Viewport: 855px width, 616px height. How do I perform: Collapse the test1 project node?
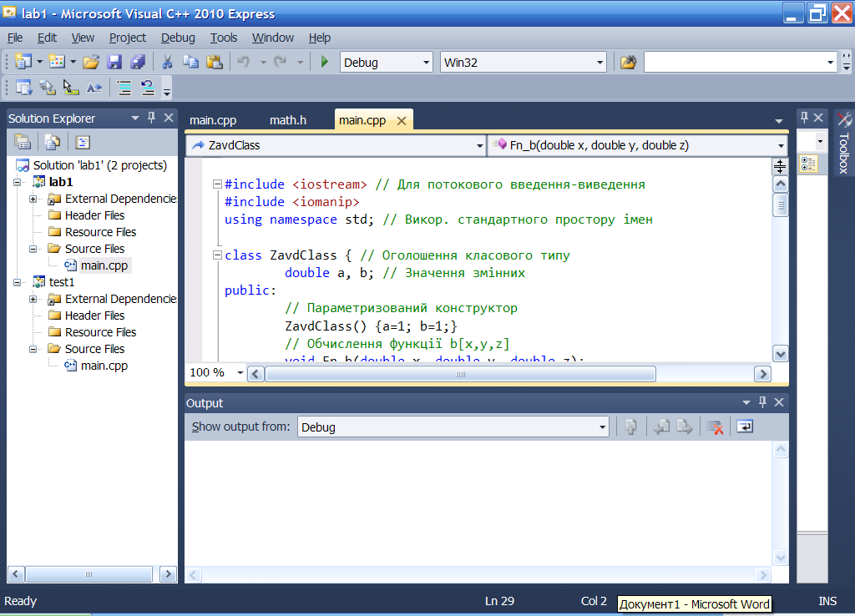(x=18, y=282)
